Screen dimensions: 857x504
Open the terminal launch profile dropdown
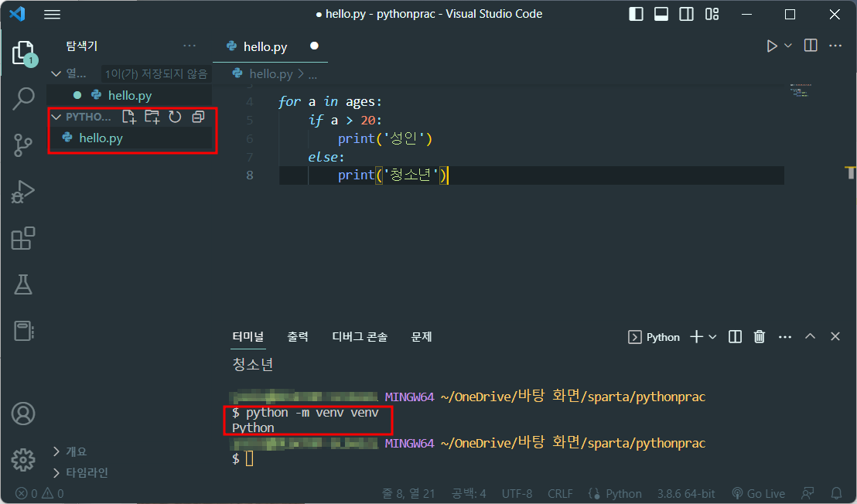[712, 337]
